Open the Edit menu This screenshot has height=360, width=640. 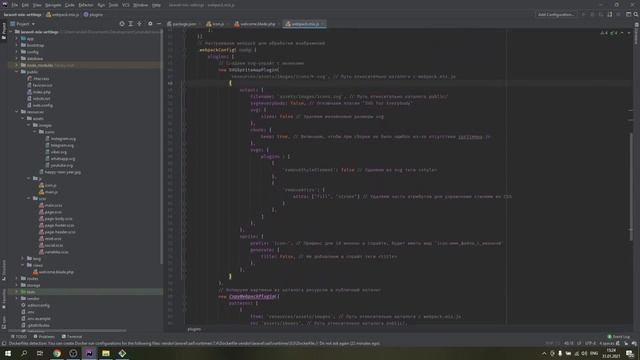25,5
